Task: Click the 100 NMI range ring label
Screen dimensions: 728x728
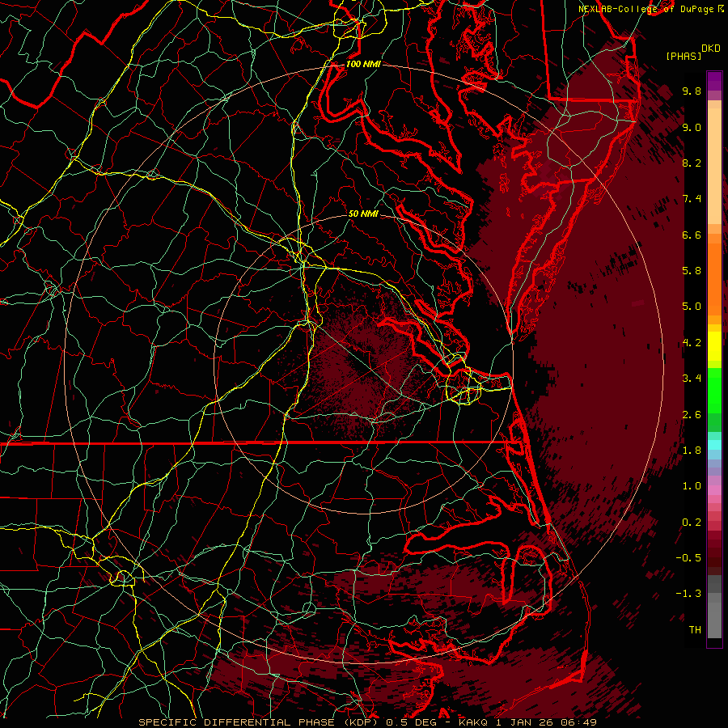Action: click(363, 64)
